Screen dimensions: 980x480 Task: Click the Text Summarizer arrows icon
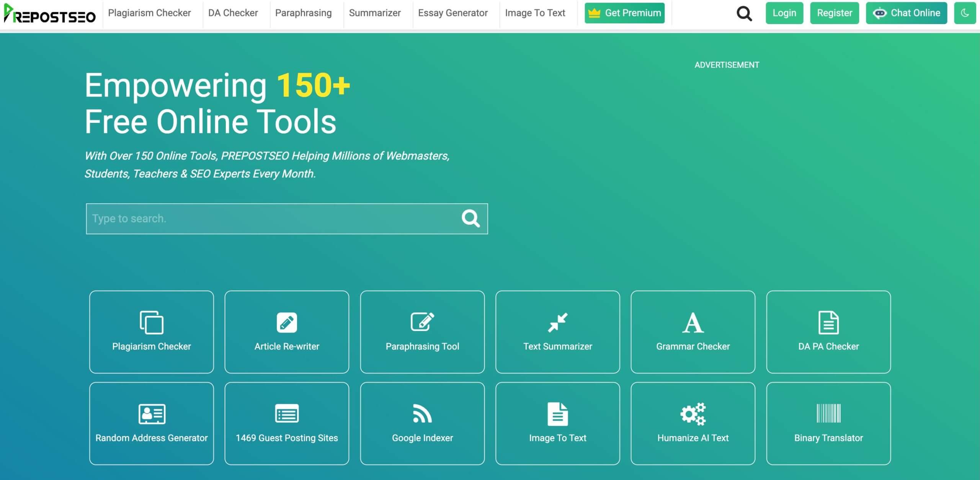click(x=557, y=323)
